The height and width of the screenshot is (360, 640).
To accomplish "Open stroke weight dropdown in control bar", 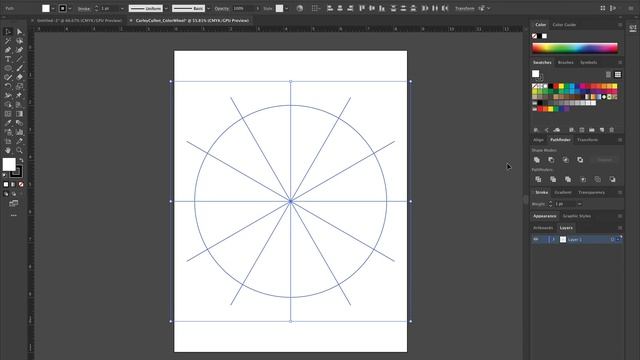I will [122, 8].
